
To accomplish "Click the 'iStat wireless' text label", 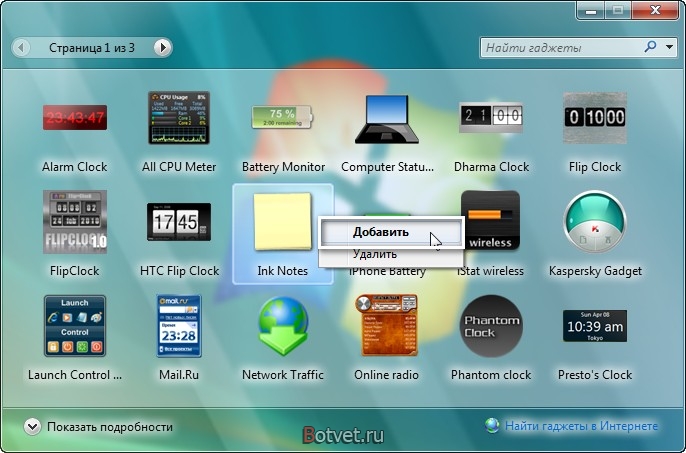I will 490,271.
